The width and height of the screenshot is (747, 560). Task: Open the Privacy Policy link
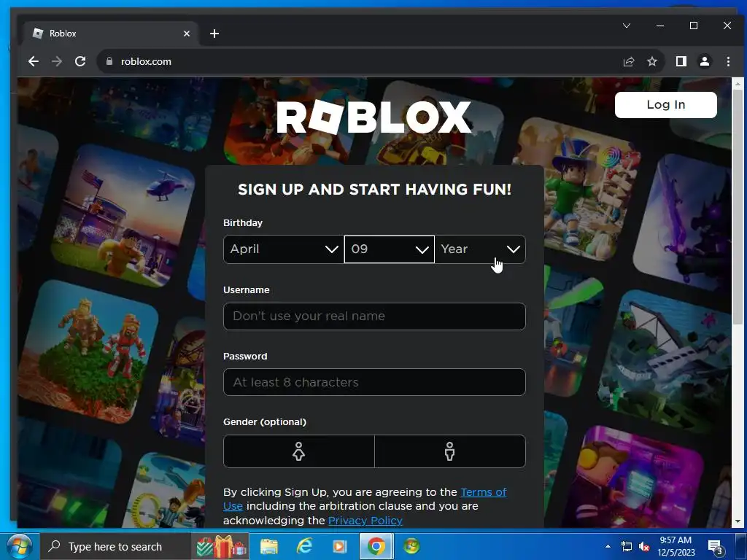point(365,521)
